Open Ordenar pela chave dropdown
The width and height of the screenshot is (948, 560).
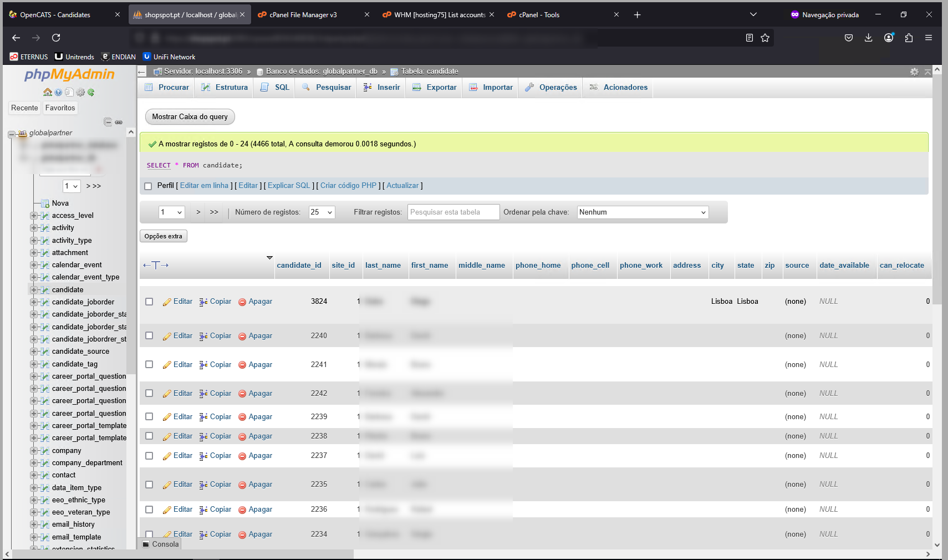pos(643,212)
